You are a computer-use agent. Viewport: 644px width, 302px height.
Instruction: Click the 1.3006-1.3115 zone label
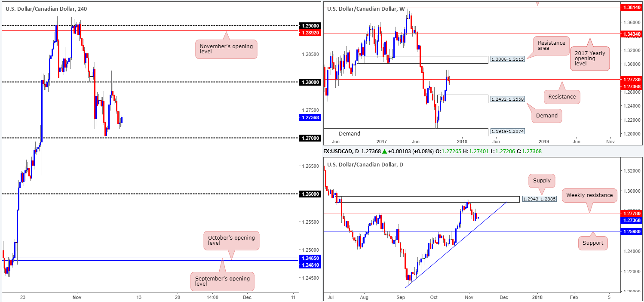(x=508, y=60)
